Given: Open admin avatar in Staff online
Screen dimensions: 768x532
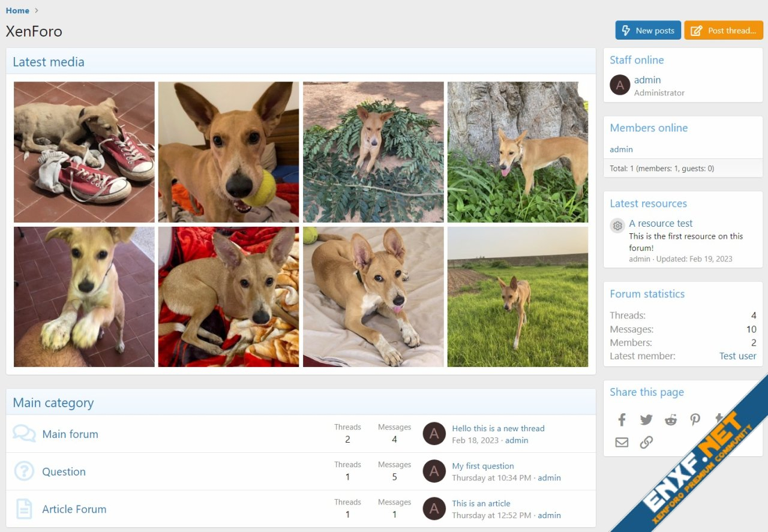Looking at the screenshot, I should pos(620,85).
